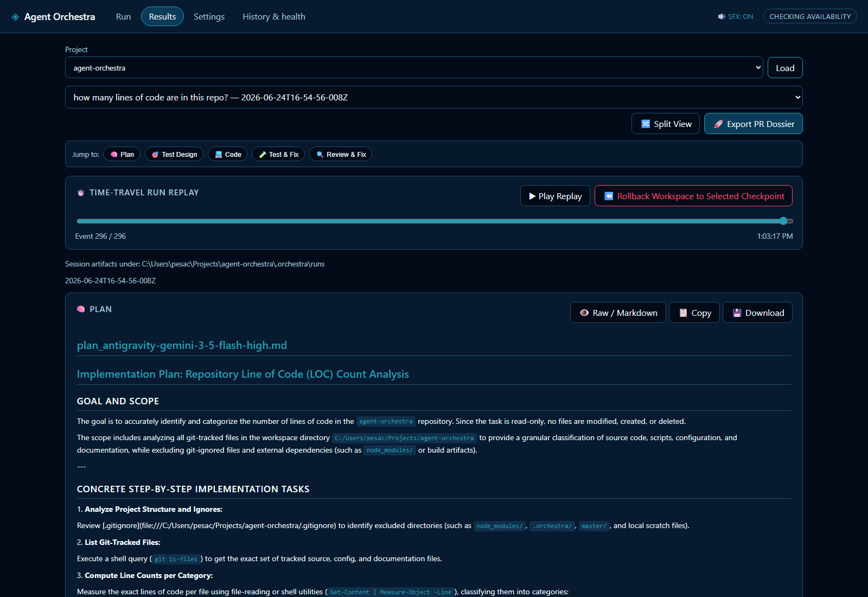Image resolution: width=868 pixels, height=597 pixels.
Task: Open the run selection dropdown
Action: pyautogui.click(x=434, y=97)
